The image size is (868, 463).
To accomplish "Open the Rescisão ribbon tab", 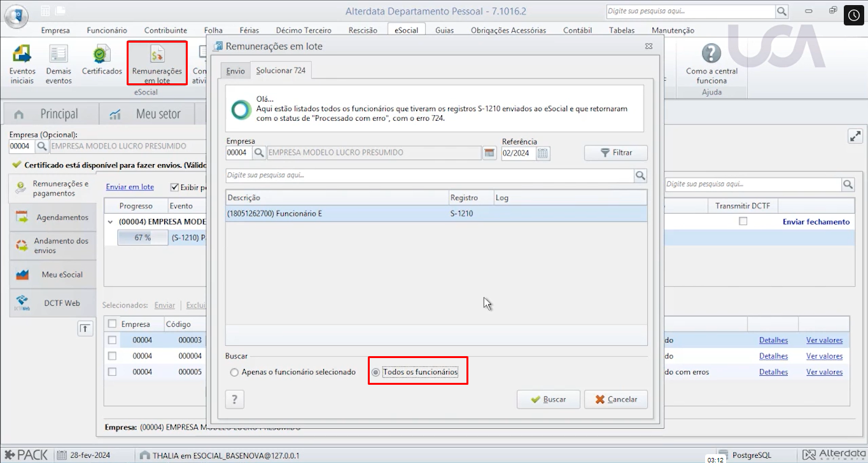I will click(363, 30).
